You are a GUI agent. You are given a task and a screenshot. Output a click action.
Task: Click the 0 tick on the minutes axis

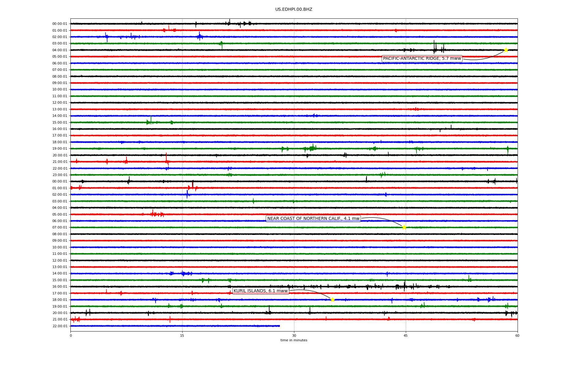(71, 336)
